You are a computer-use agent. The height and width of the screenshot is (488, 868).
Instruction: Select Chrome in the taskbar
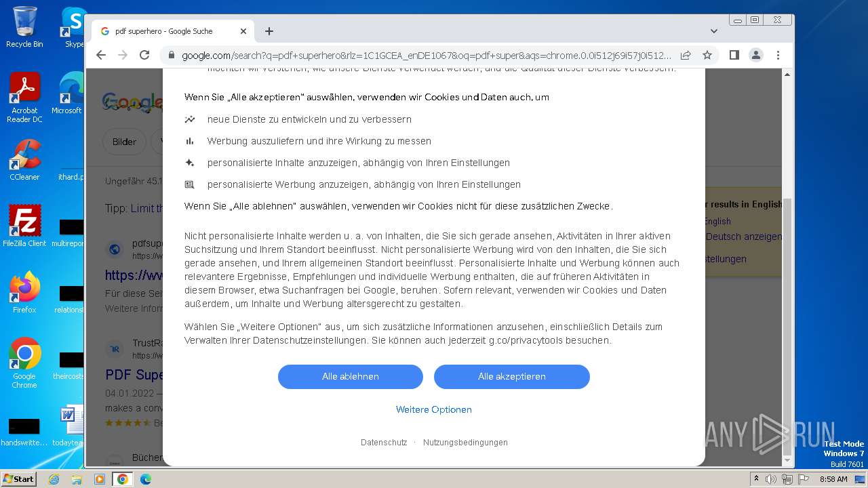pyautogui.click(x=123, y=479)
